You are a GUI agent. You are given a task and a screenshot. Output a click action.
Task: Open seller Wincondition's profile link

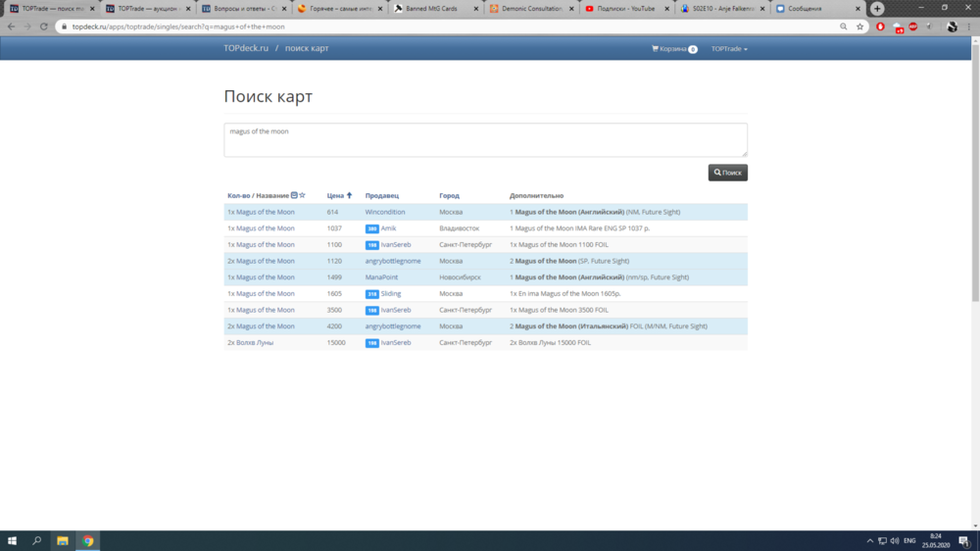pyautogui.click(x=385, y=212)
